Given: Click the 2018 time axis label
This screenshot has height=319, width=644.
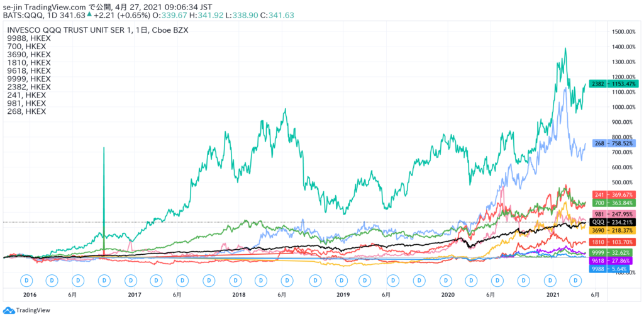Looking at the screenshot, I should tap(238, 294).
